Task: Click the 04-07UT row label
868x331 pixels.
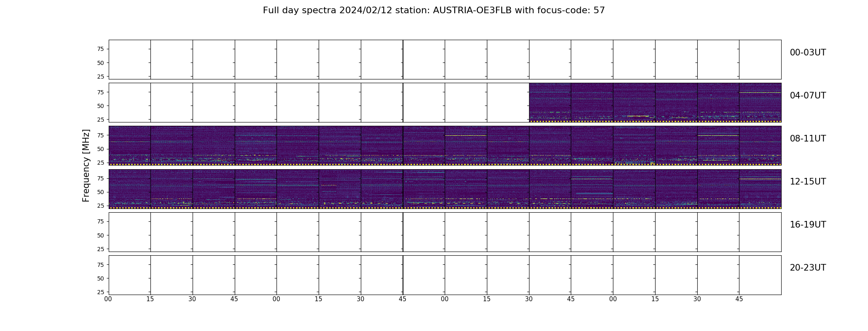Action: pos(808,96)
